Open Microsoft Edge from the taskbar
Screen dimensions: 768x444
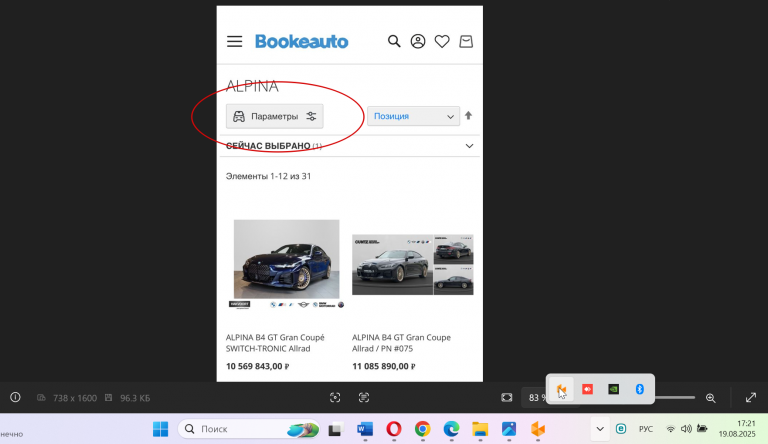[451, 429]
